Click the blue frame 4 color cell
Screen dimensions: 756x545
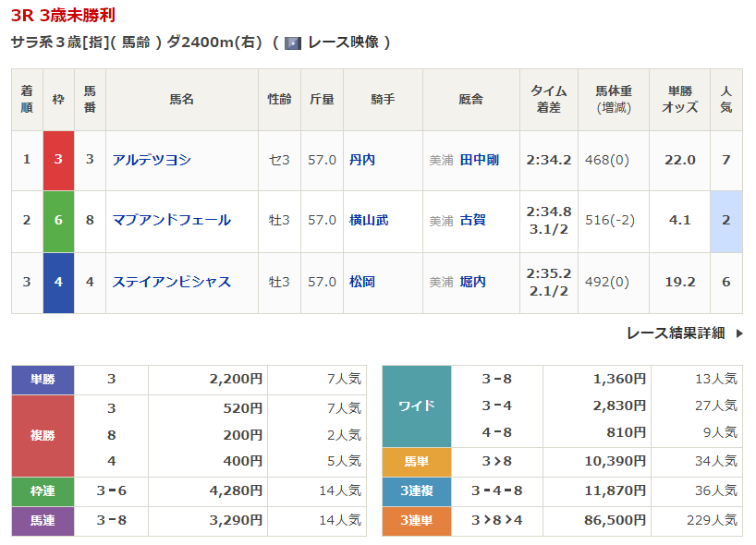[x=58, y=283]
